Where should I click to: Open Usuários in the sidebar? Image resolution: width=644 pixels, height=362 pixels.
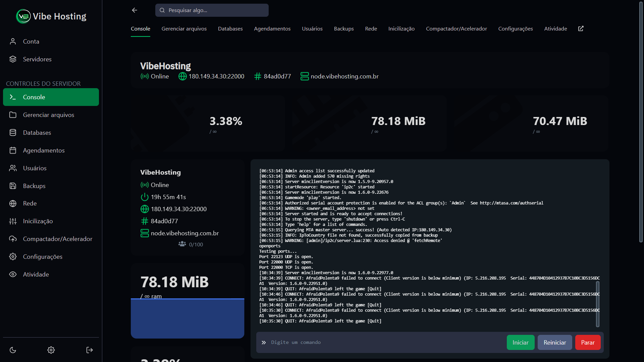point(51,168)
